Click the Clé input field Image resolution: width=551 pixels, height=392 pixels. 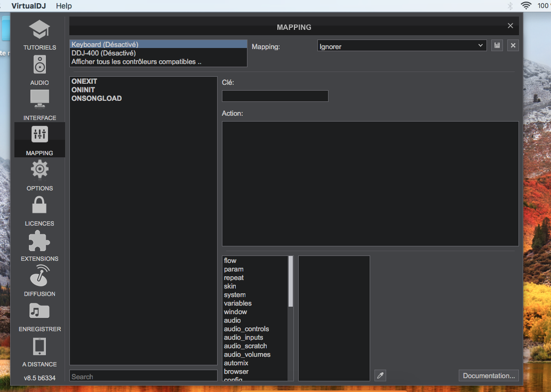(x=275, y=96)
